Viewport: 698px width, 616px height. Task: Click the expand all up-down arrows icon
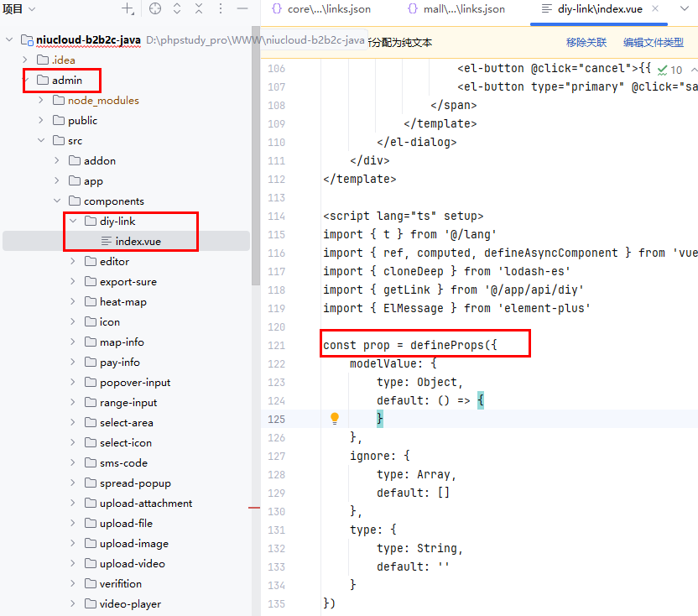point(177,8)
